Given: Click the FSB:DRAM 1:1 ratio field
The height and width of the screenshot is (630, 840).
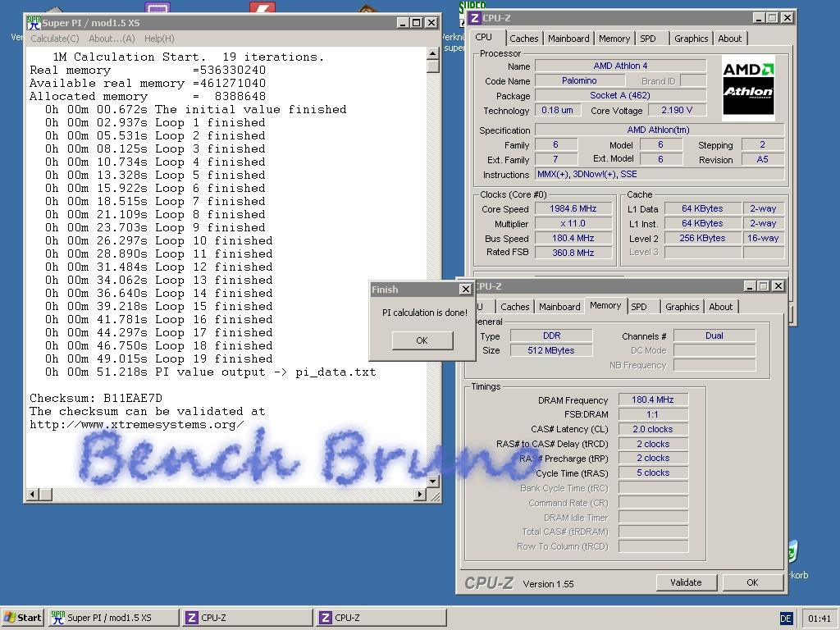Looking at the screenshot, I should click(x=653, y=414).
